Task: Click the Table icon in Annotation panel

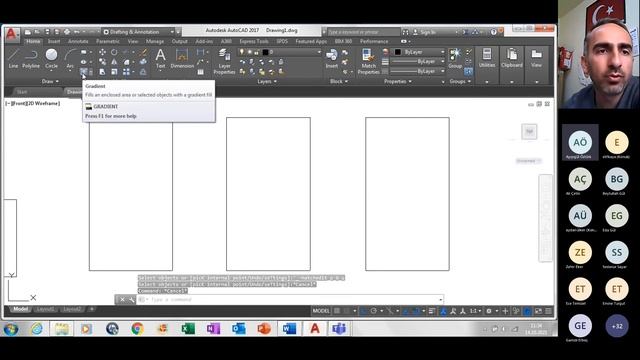Action: coord(200,72)
